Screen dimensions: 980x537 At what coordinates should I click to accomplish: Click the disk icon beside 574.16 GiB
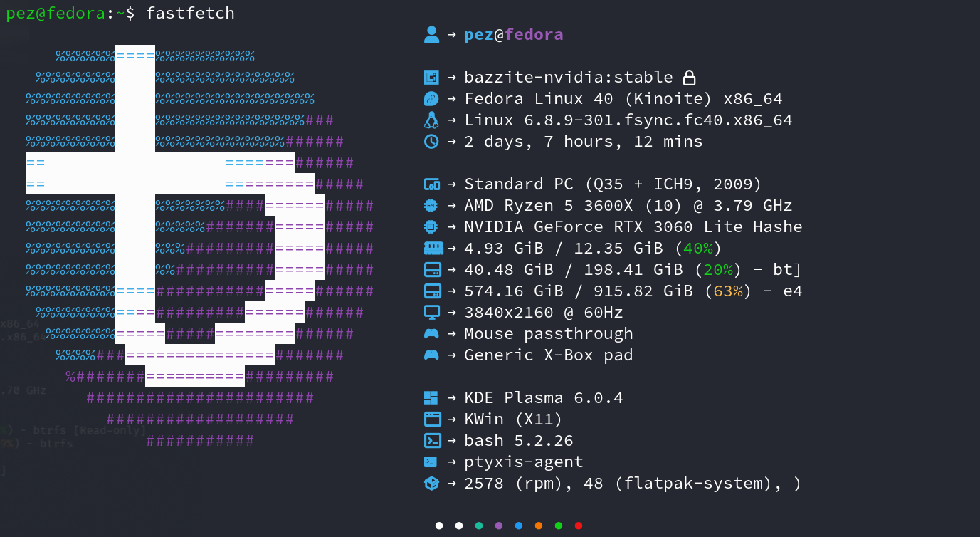(x=432, y=291)
